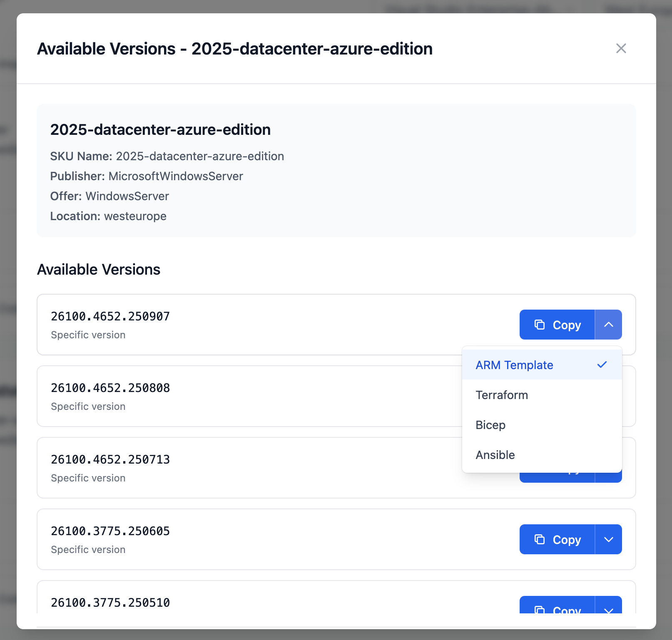Viewport: 672px width, 640px height.
Task: Click "Specific version" under 26100.3775.250605
Action: click(88, 550)
